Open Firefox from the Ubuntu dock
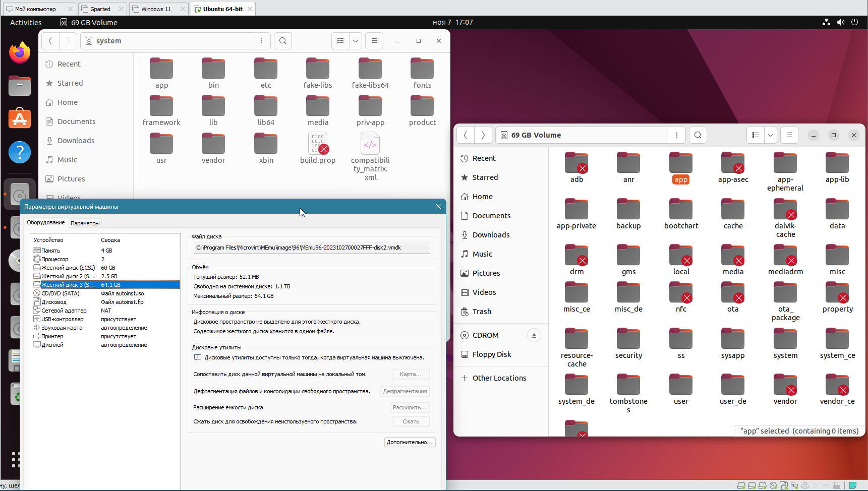The width and height of the screenshot is (868, 491). coord(20,52)
